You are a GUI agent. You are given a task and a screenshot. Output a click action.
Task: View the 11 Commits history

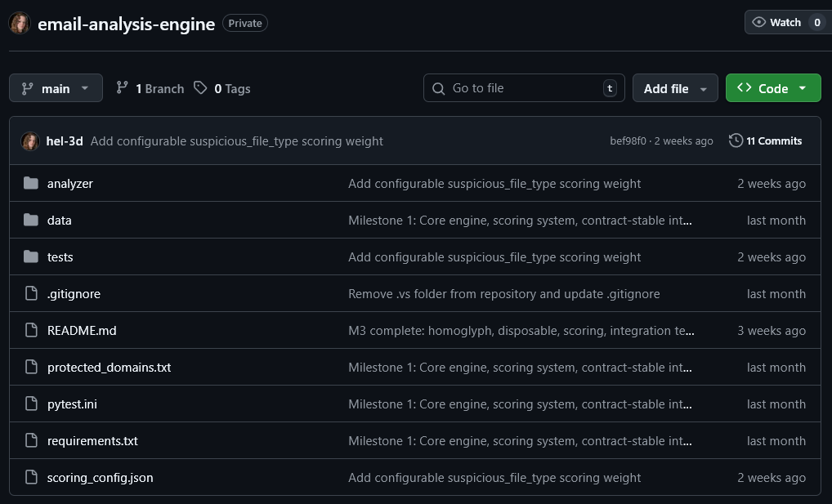click(x=772, y=140)
